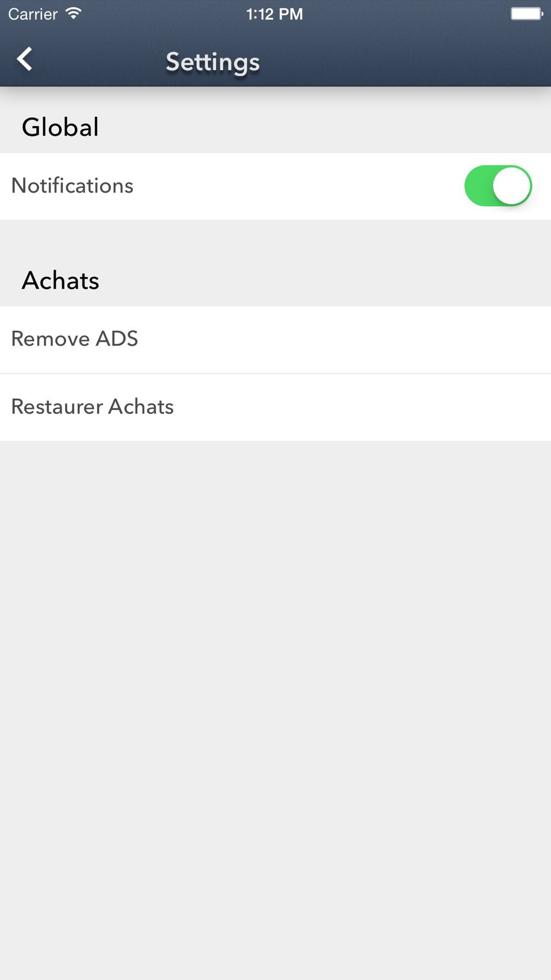Viewport: 551px width, 980px height.
Task: Click the green part of Notifications switch
Action: tap(478, 186)
